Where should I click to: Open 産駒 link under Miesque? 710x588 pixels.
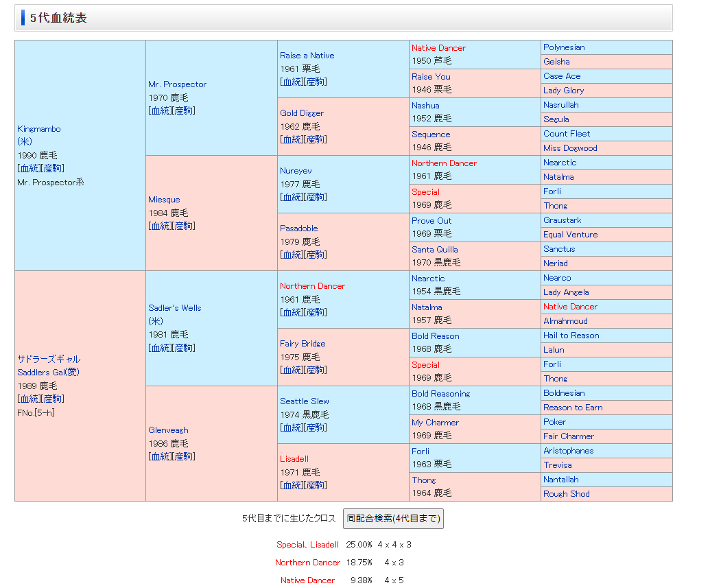pos(184,226)
